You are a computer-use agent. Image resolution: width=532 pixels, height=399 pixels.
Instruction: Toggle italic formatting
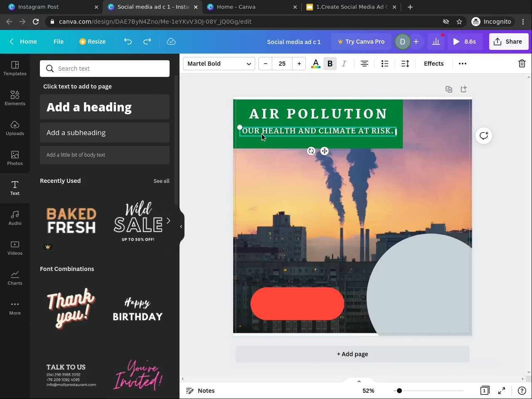[344, 64]
